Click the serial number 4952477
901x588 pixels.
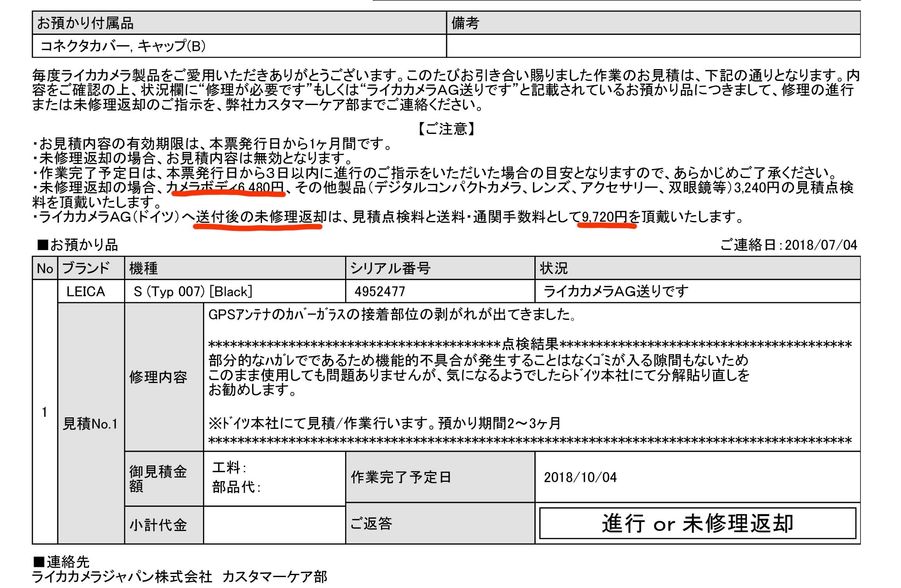point(380,291)
